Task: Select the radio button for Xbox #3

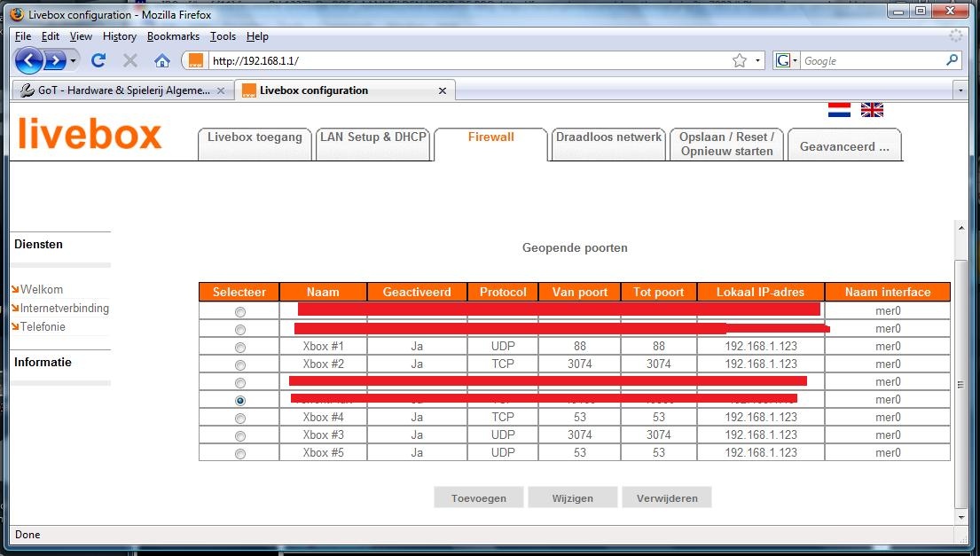Action: pos(240,436)
